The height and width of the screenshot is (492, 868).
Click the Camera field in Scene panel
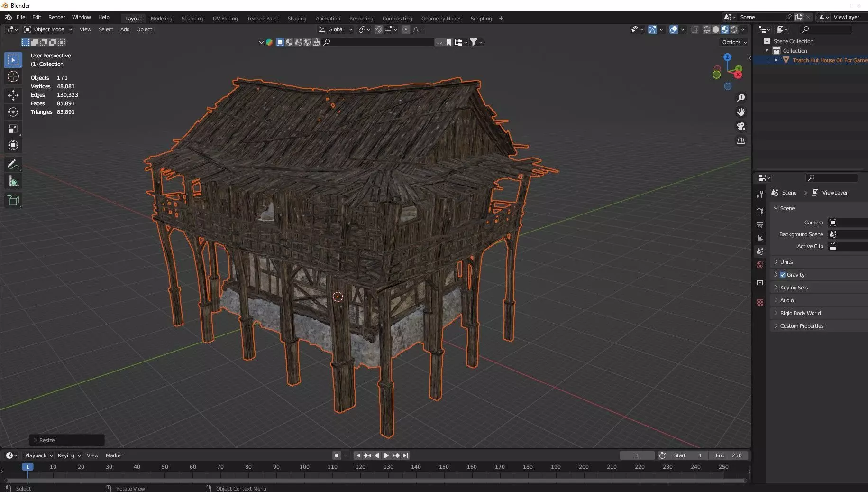pos(848,223)
